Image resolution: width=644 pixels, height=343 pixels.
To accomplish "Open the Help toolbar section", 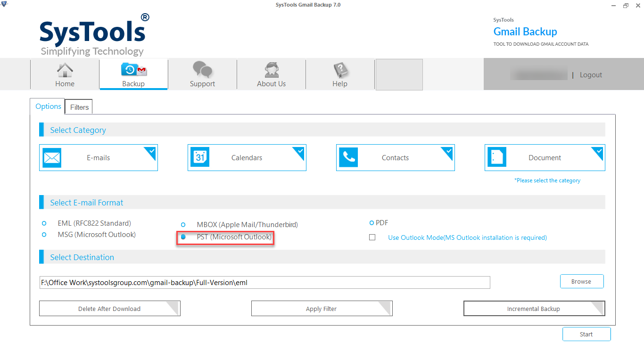I will coord(340,74).
